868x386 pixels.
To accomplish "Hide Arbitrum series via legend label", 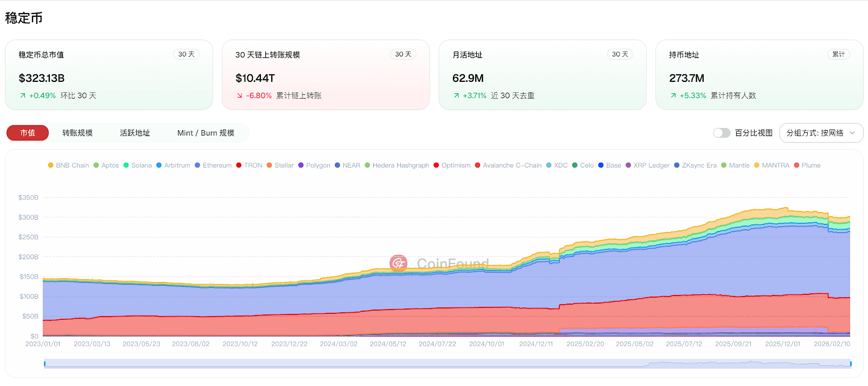I will [x=177, y=165].
